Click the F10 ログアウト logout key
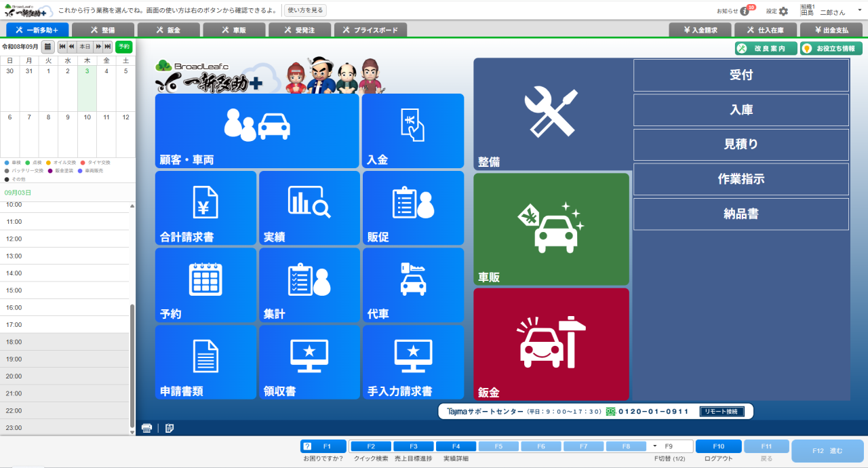 [x=719, y=446]
